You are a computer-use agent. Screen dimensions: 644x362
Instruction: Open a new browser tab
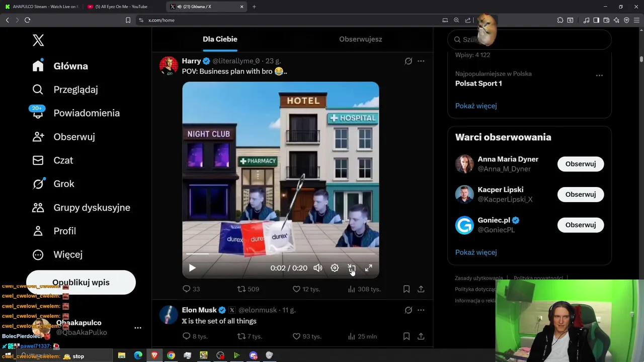point(254,7)
